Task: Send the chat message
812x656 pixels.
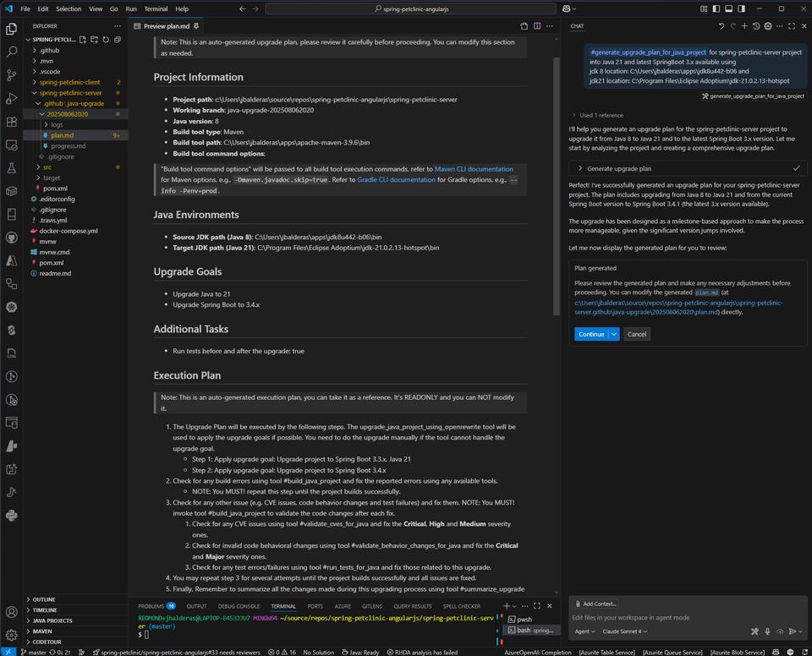Action: (792, 631)
